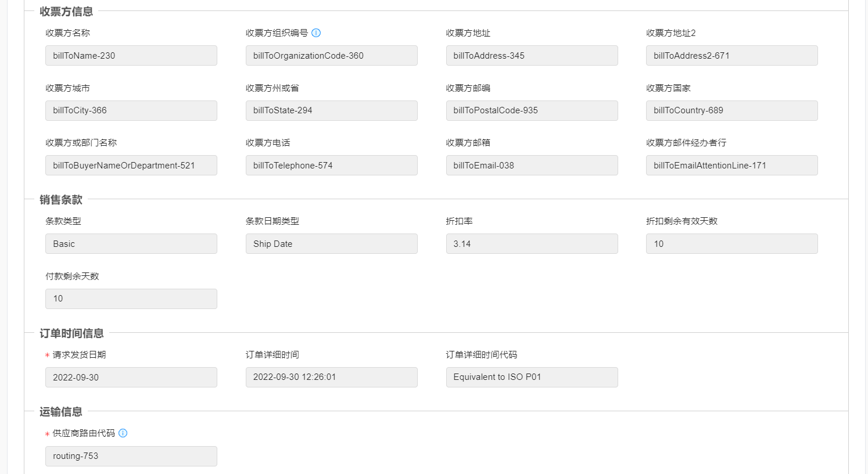The height and width of the screenshot is (474, 868).
Task: Click the 订单时间信息 section heading
Action: [71, 333]
